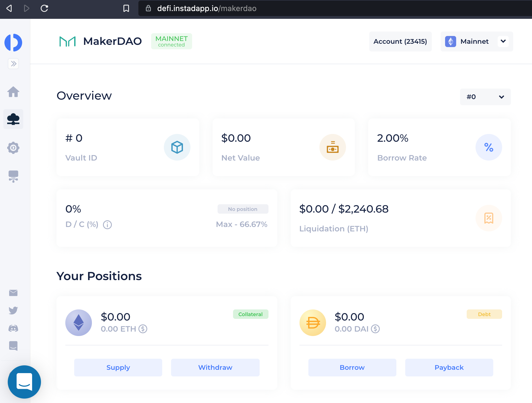Open the Discord link icon

pyautogui.click(x=13, y=328)
